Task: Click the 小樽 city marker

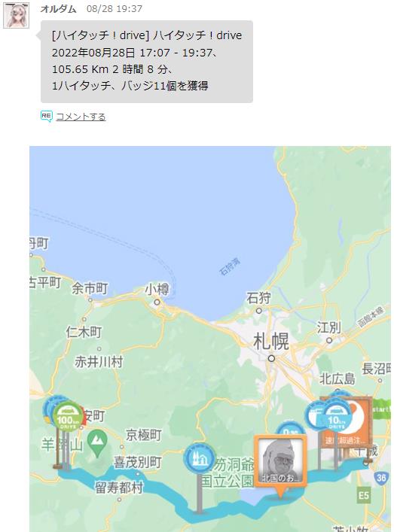Action: 157,302
